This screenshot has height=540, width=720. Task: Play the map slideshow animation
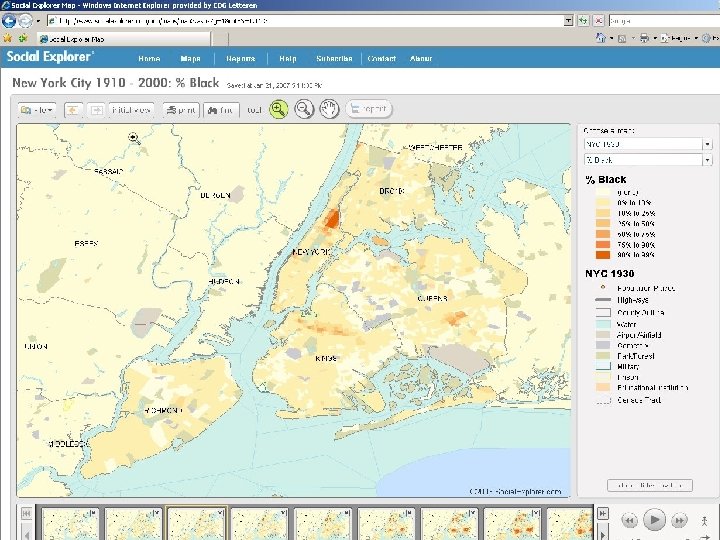coord(654,520)
